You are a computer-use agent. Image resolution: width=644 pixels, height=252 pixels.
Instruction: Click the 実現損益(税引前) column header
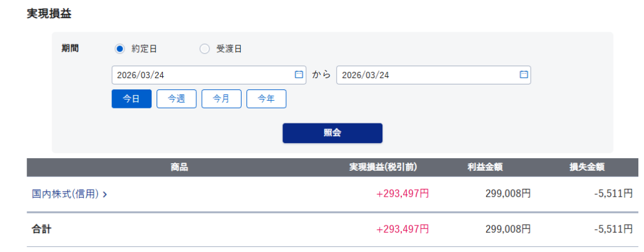click(383, 168)
